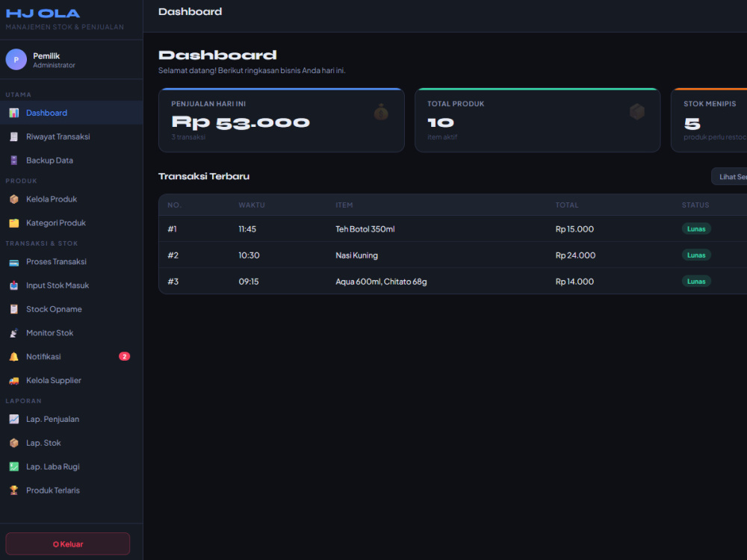Click the Riwayat Transaksi document icon

pos(13,137)
